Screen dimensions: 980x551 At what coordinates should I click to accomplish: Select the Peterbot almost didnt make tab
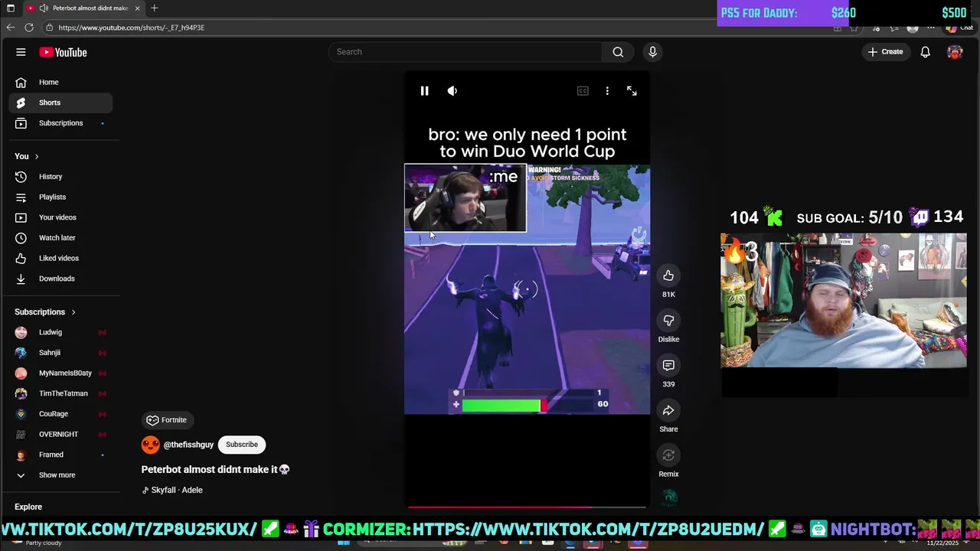pyautogui.click(x=83, y=8)
